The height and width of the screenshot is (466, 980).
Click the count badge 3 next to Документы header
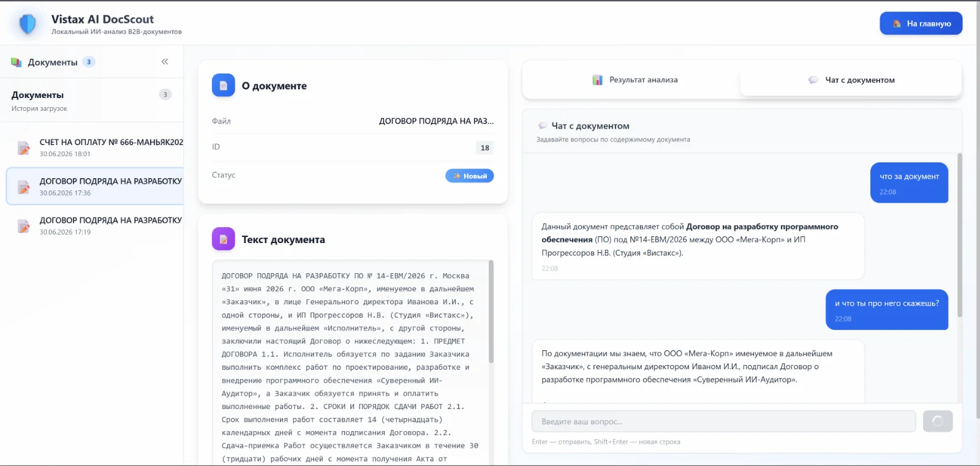pyautogui.click(x=89, y=62)
